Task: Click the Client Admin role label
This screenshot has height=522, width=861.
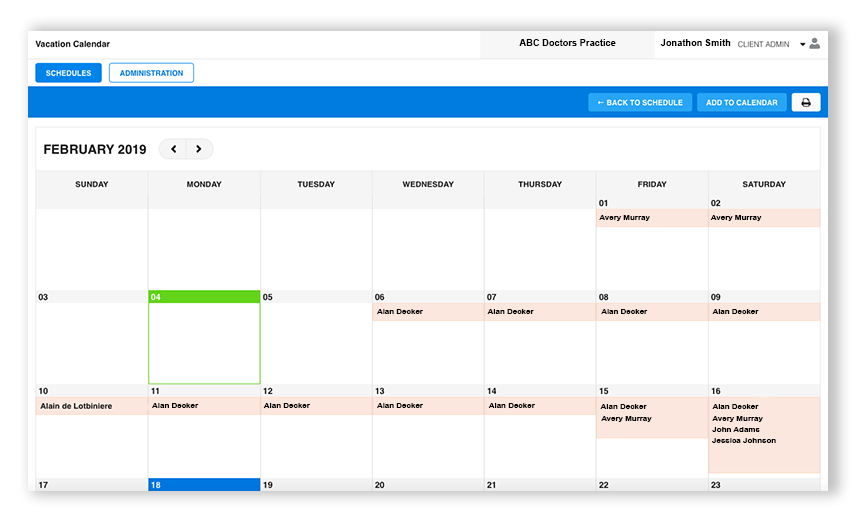Action: pos(763,44)
